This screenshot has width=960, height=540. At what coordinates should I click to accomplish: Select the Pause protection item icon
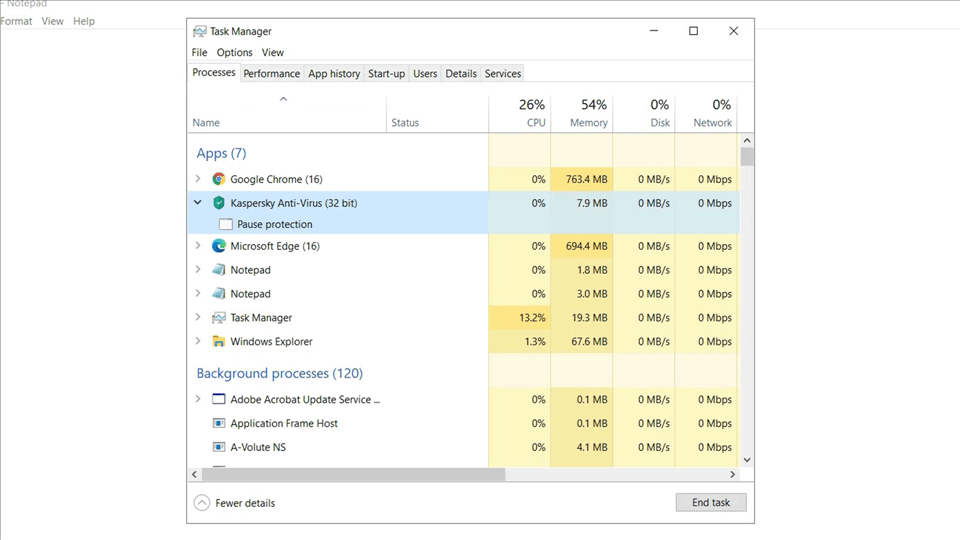pyautogui.click(x=226, y=225)
